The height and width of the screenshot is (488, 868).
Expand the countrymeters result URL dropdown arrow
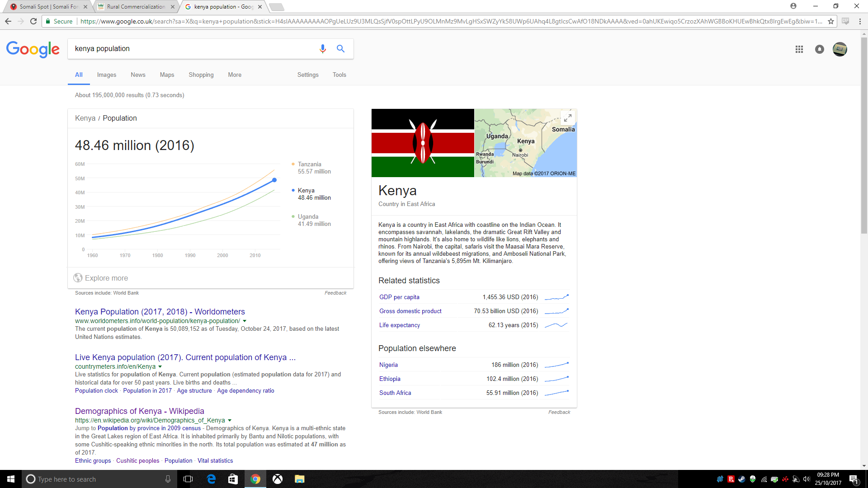(160, 367)
